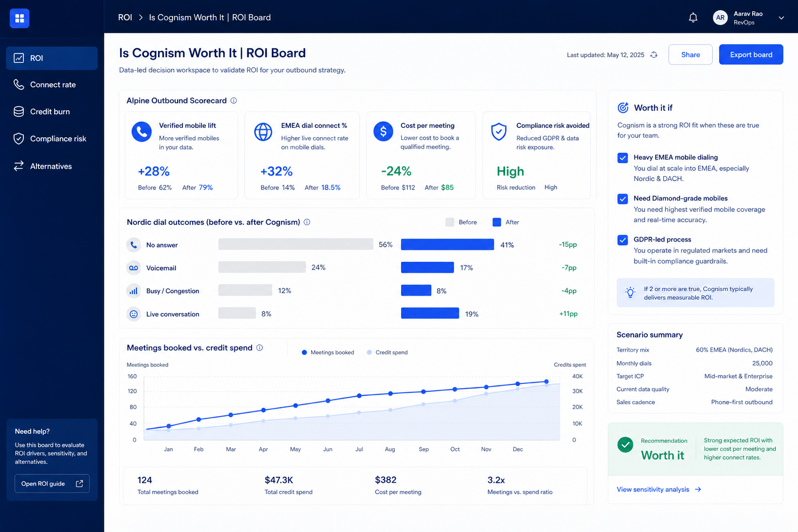798x532 pixels.
Task: Click the '124' total meetings booked value
Action: pyautogui.click(x=144, y=481)
